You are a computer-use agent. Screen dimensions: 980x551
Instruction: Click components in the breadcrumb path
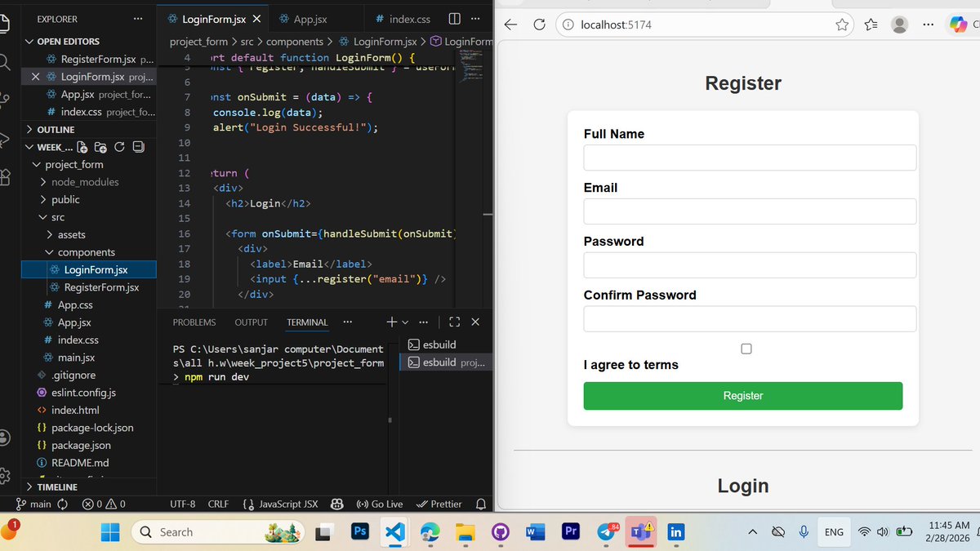[296, 41]
